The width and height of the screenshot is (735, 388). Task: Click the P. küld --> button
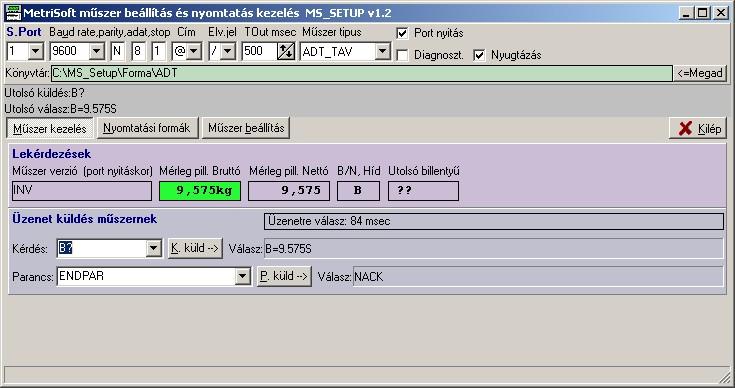tap(284, 276)
